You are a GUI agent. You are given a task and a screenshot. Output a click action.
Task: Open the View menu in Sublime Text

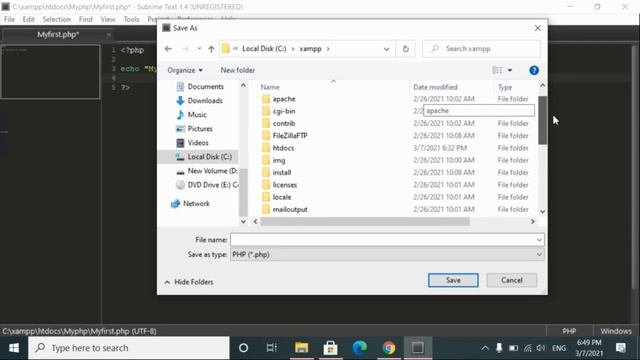tap(108, 19)
